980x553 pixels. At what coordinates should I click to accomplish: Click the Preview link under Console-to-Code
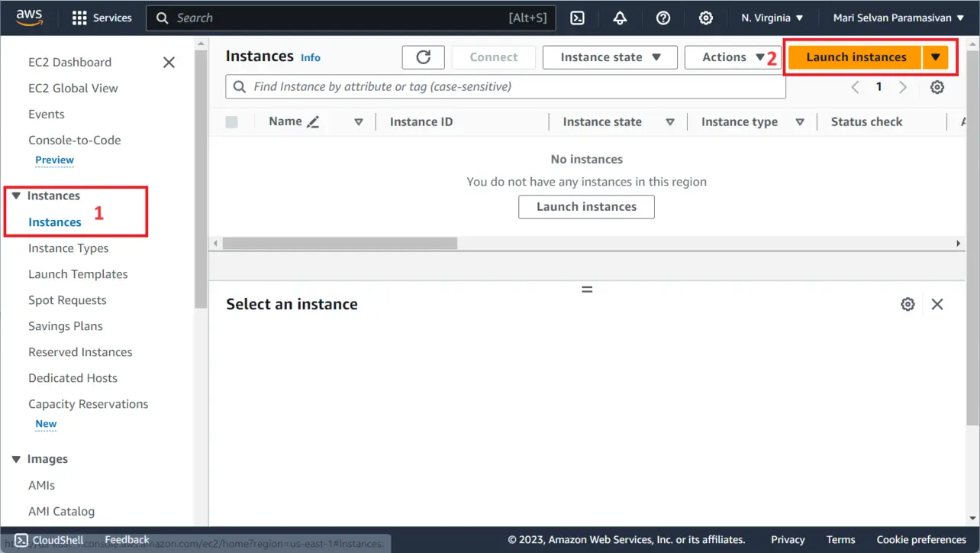click(55, 160)
